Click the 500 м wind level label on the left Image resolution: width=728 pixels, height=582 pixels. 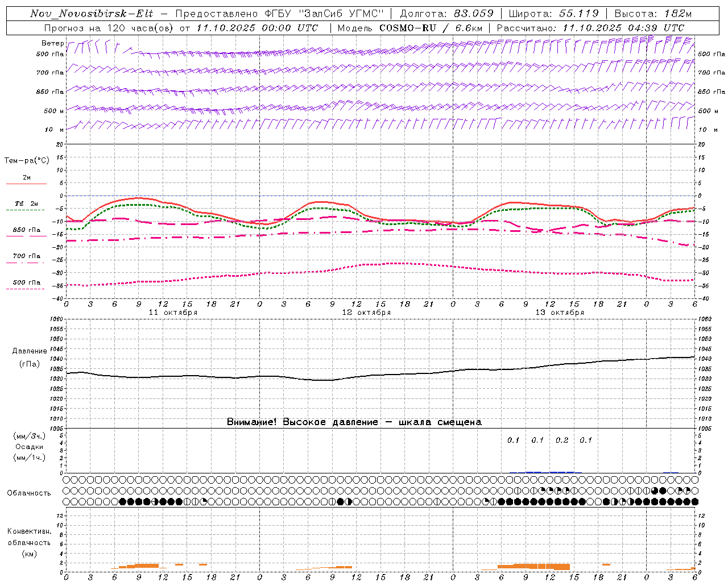54,111
